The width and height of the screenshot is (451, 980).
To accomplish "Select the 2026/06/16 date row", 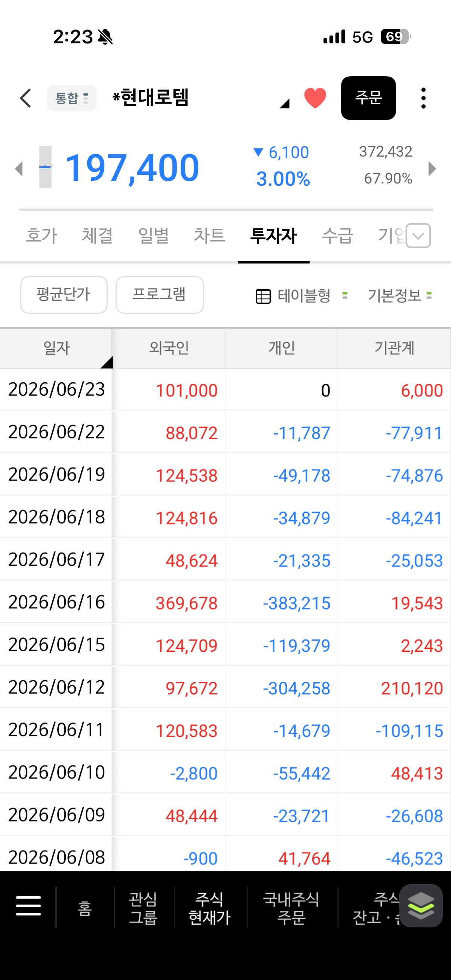I will click(56, 603).
